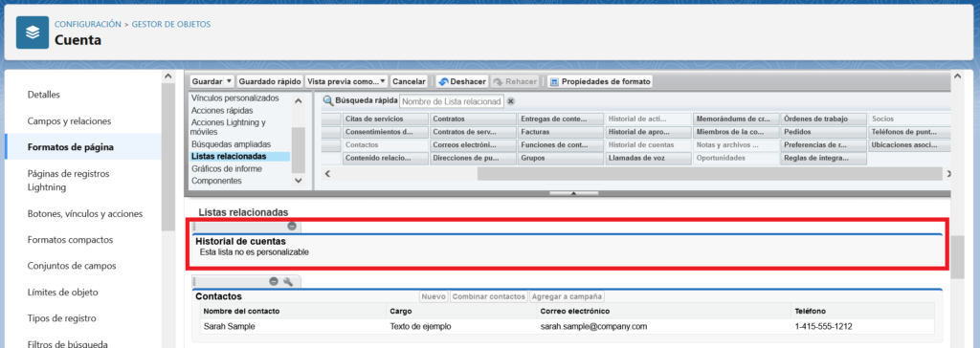Select Reglas de integra... palette item
This screenshot has width=980, height=348.
tap(823, 158)
